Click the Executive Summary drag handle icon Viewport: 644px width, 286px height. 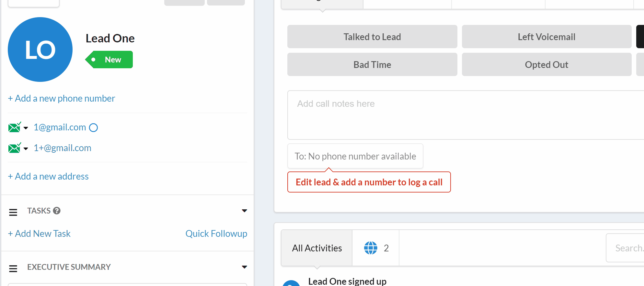13,269
